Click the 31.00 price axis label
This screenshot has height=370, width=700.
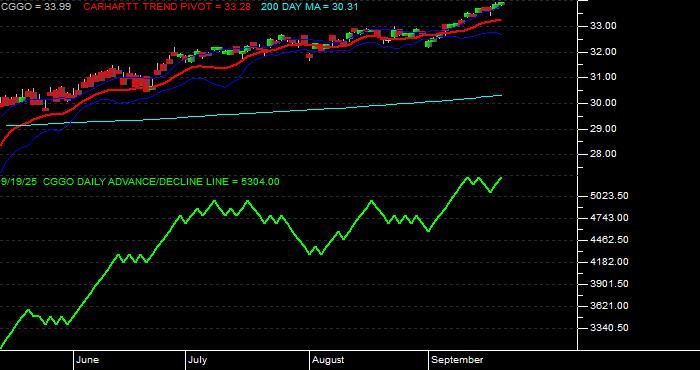point(602,77)
